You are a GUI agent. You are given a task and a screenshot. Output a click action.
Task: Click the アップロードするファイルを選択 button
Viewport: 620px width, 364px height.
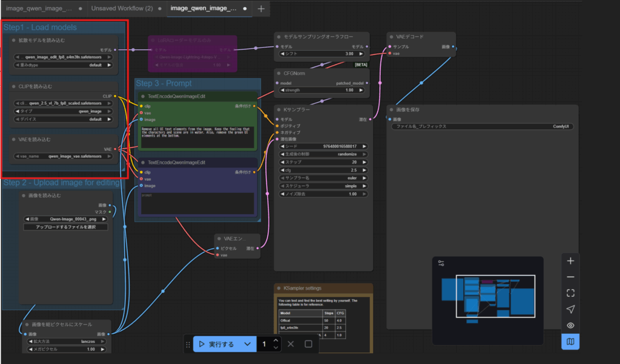point(66,227)
